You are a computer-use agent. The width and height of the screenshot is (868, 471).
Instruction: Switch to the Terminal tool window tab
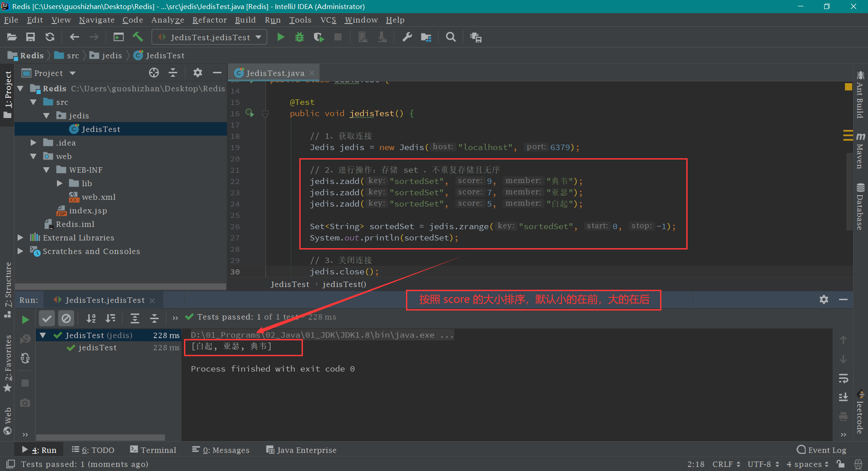[x=153, y=450]
